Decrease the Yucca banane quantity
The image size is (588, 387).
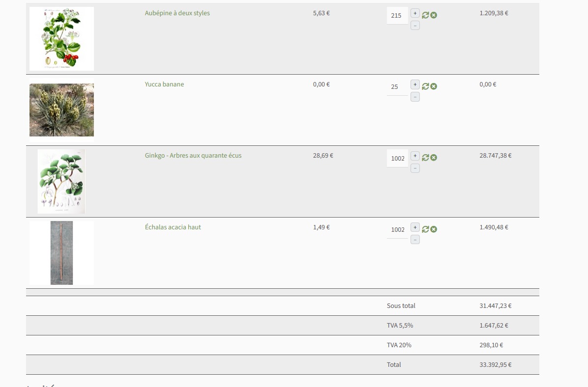(x=415, y=97)
